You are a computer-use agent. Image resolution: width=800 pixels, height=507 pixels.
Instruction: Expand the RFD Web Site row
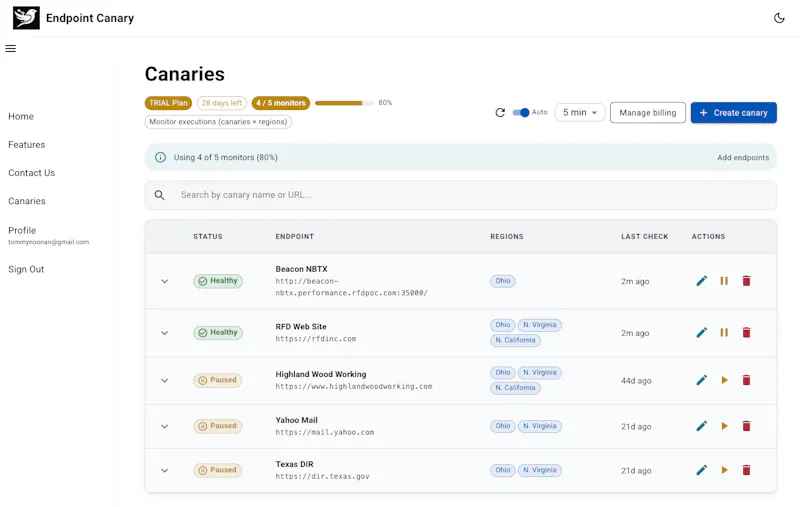(164, 333)
